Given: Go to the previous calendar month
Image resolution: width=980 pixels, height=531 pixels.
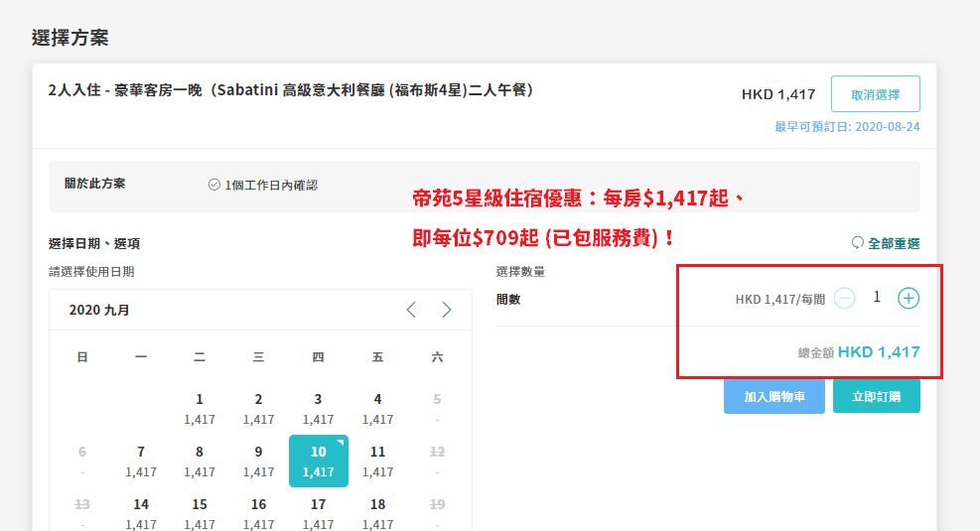Looking at the screenshot, I should (x=411, y=310).
